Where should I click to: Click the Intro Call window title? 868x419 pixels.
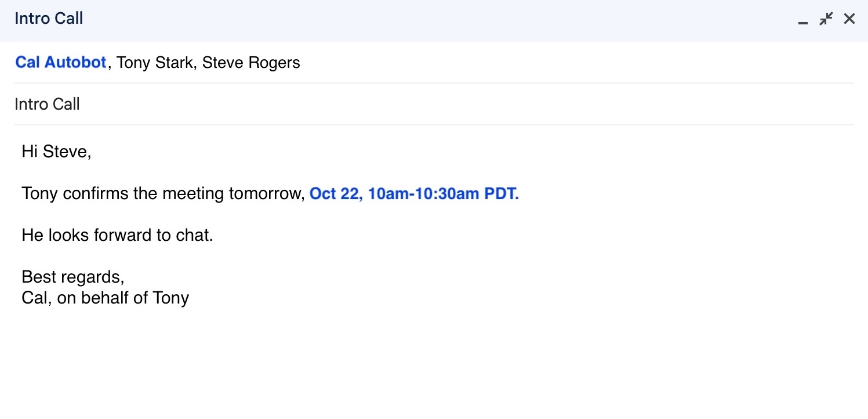[49, 18]
